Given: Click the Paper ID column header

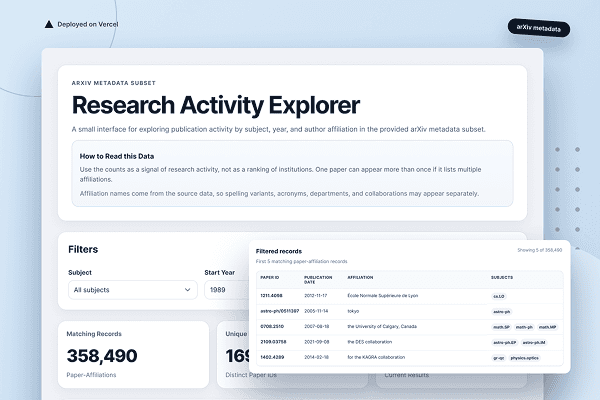Looking at the screenshot, I should point(270,278).
